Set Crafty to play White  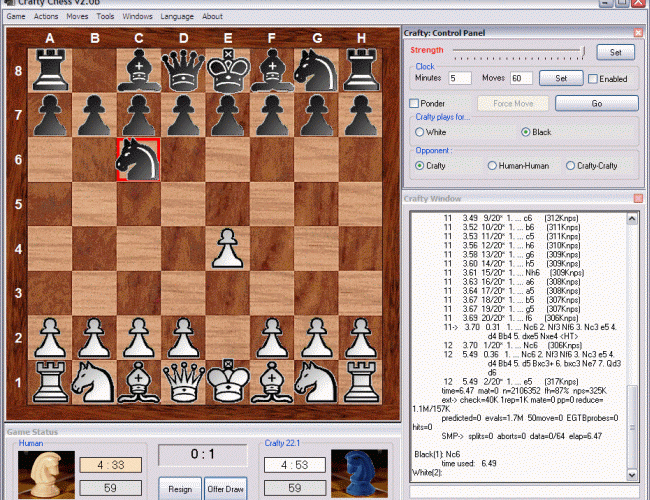coord(422,132)
